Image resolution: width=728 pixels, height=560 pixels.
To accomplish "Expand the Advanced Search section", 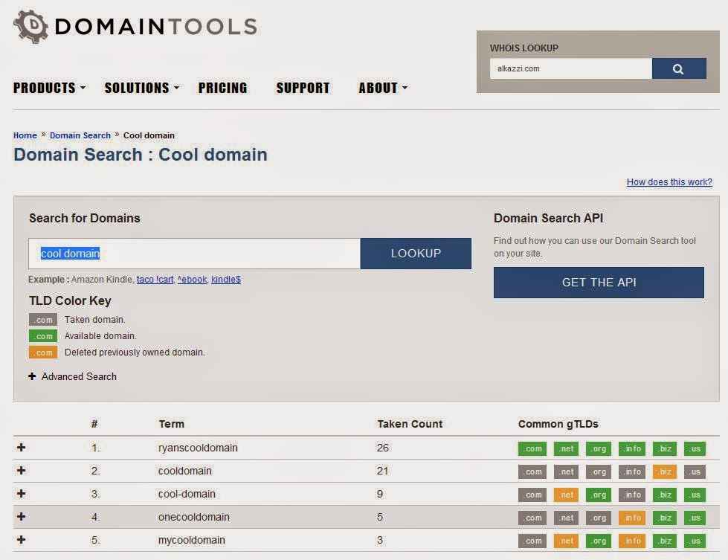I will (72, 377).
